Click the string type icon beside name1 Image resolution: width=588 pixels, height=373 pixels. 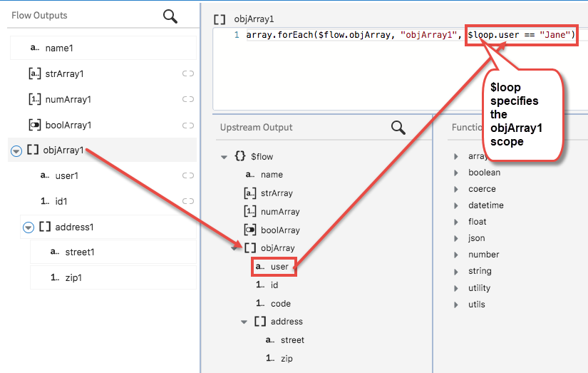tap(34, 48)
